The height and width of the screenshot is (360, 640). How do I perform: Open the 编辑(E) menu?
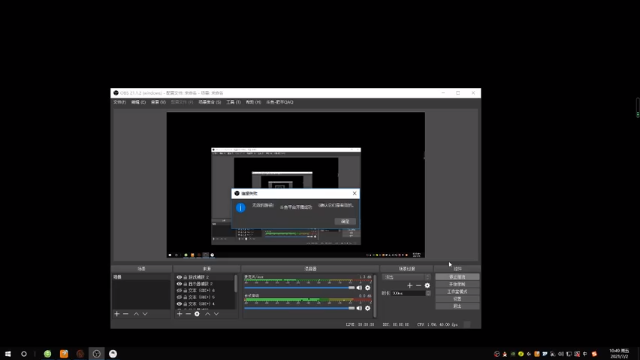(x=138, y=102)
